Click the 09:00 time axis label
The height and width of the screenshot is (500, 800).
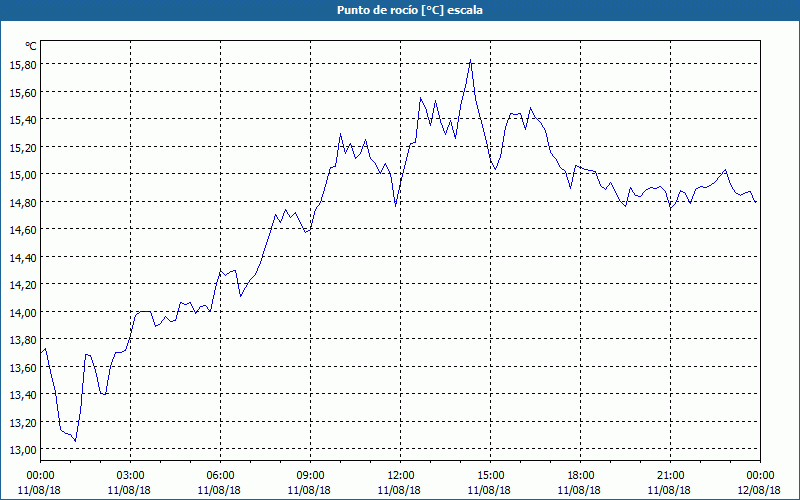click(x=310, y=476)
